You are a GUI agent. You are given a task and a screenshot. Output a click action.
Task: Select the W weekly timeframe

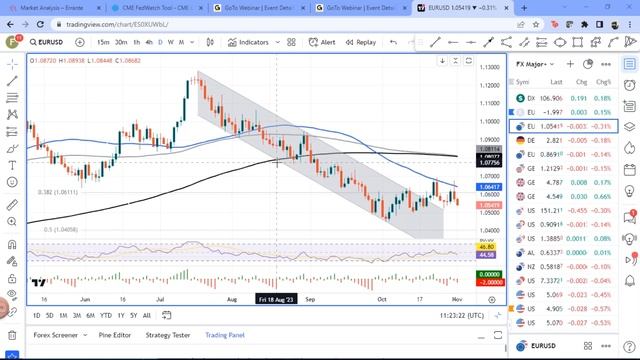(171, 42)
